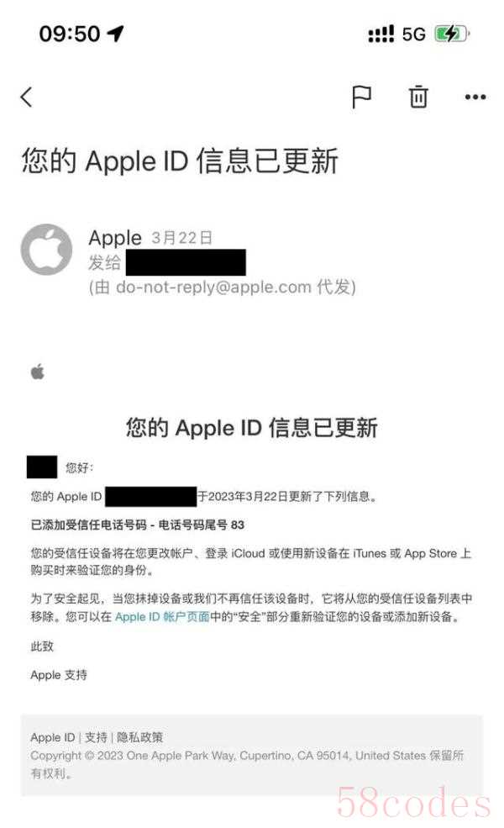Tap the 3月22日 date label
Image resolution: width=504 pixels, height=828 pixels.
click(x=182, y=238)
